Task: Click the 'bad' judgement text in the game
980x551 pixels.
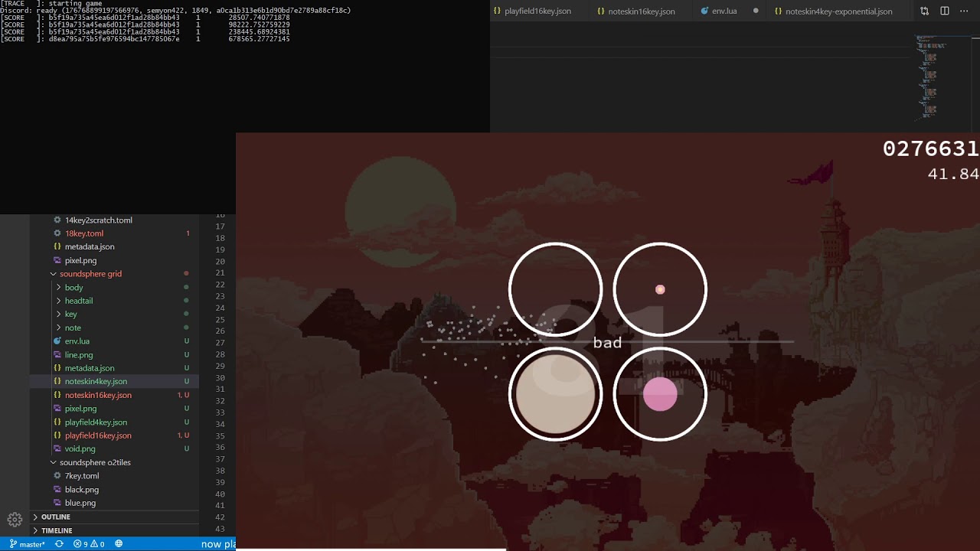Action: tap(607, 343)
